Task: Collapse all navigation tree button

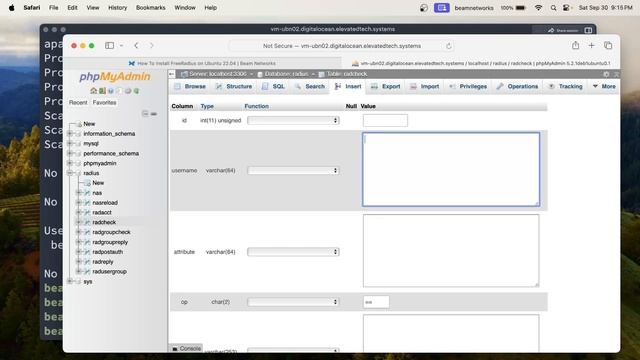Action: pyautogui.click(x=145, y=113)
